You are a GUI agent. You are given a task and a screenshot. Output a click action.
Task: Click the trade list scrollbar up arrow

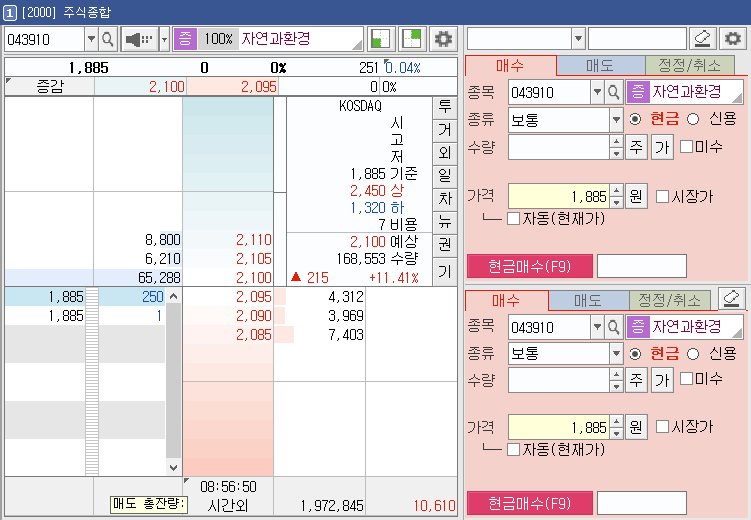(173, 296)
